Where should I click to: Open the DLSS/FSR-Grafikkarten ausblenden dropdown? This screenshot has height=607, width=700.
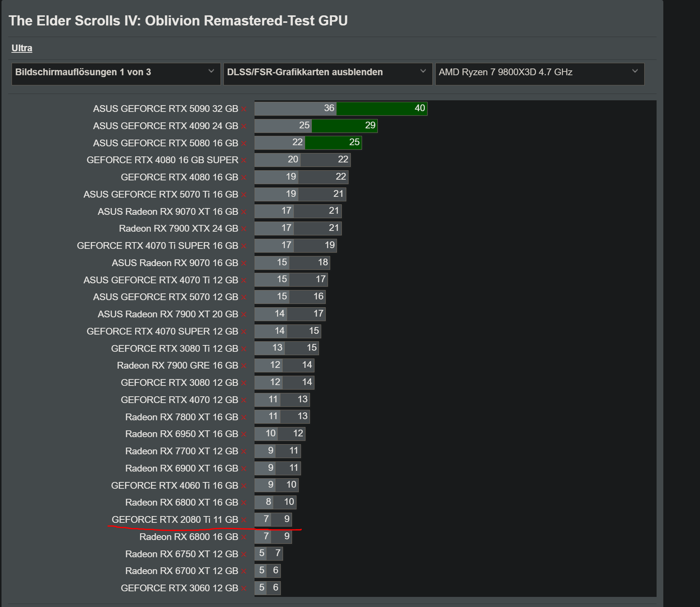pyautogui.click(x=328, y=74)
